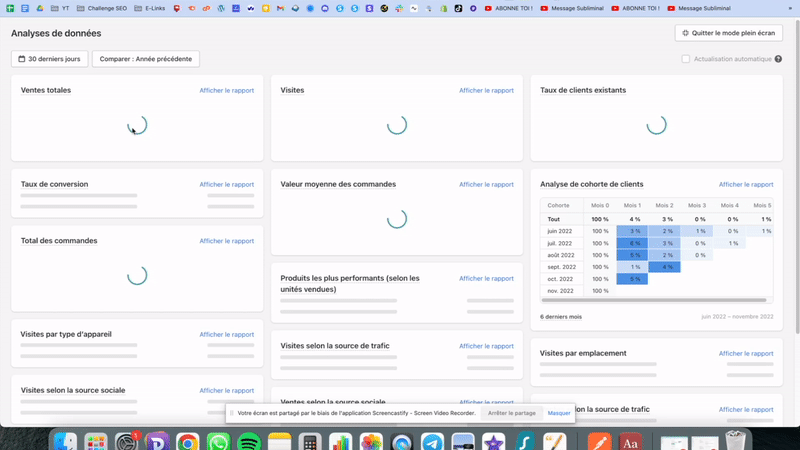Open the Ventes totales report link
Screen dimensions: 800x450
pyautogui.click(x=227, y=90)
